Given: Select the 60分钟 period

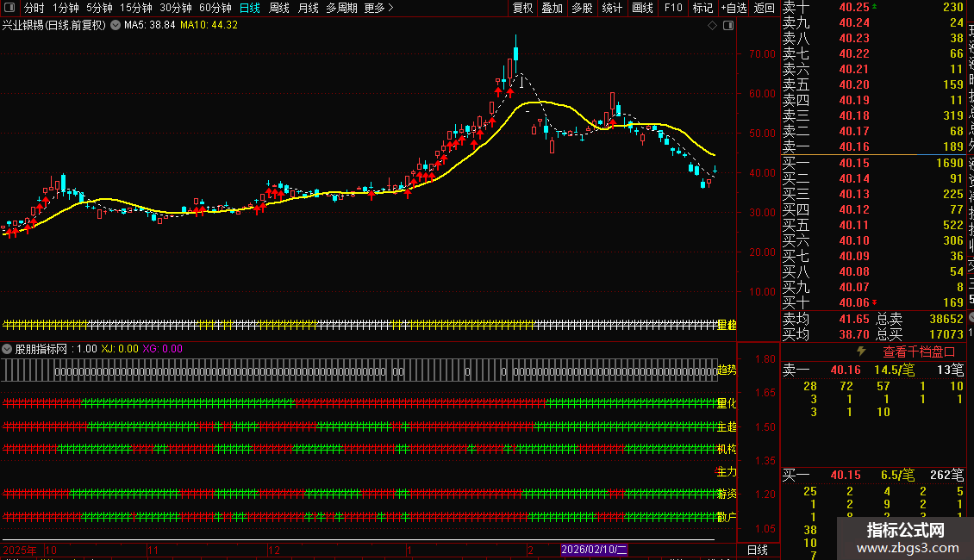Looking at the screenshot, I should [215, 8].
